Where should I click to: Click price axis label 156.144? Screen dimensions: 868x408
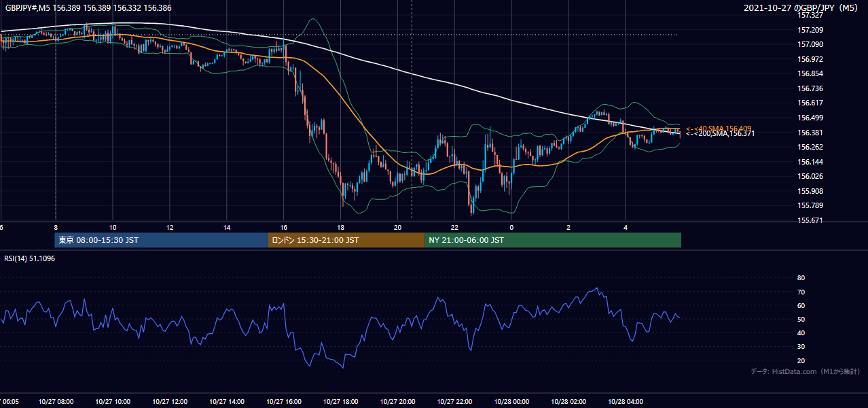pos(810,162)
